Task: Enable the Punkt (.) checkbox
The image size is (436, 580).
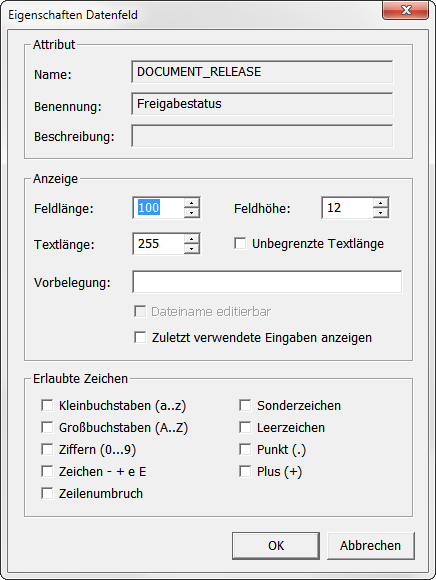Action: point(245,449)
